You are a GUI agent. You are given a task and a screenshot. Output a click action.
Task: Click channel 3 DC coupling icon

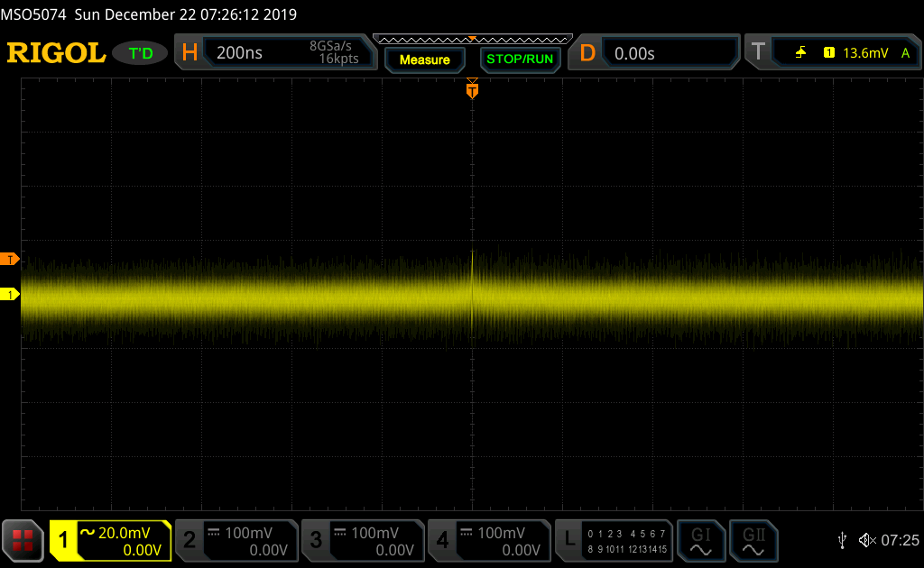pyautogui.click(x=340, y=532)
